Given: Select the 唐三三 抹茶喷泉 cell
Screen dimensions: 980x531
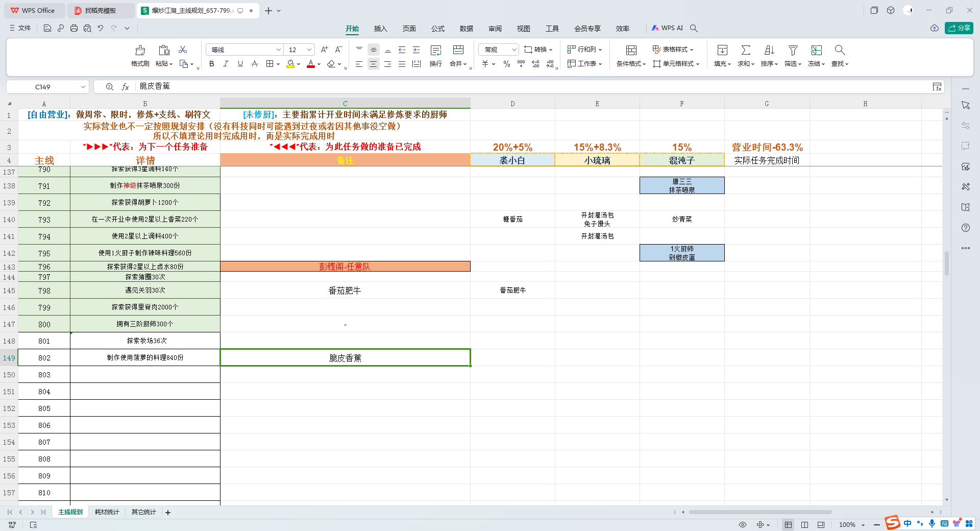Looking at the screenshot, I should click(x=682, y=185).
